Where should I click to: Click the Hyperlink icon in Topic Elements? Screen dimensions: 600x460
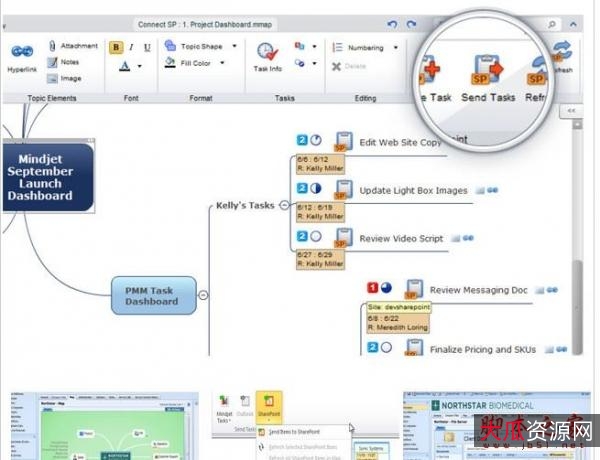click(23, 53)
